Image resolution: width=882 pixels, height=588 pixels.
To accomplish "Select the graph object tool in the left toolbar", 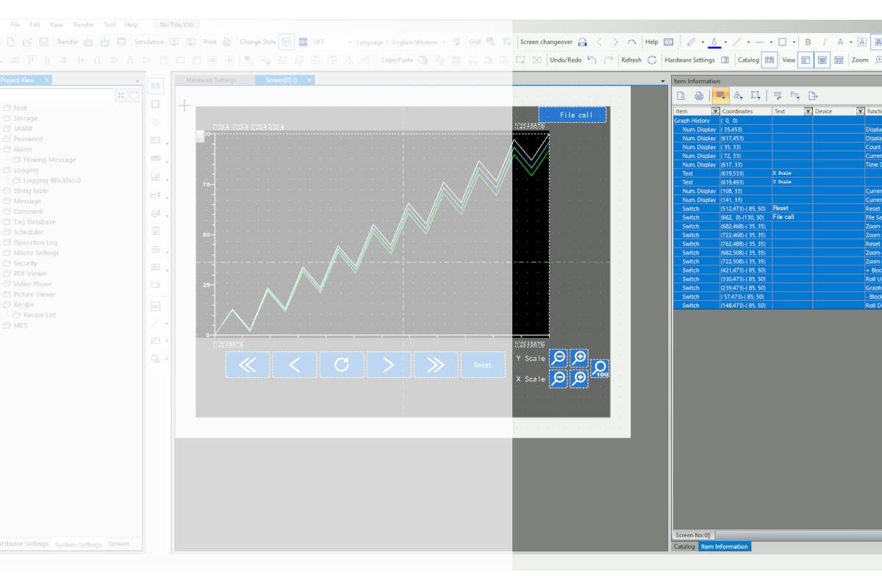I will (155, 176).
